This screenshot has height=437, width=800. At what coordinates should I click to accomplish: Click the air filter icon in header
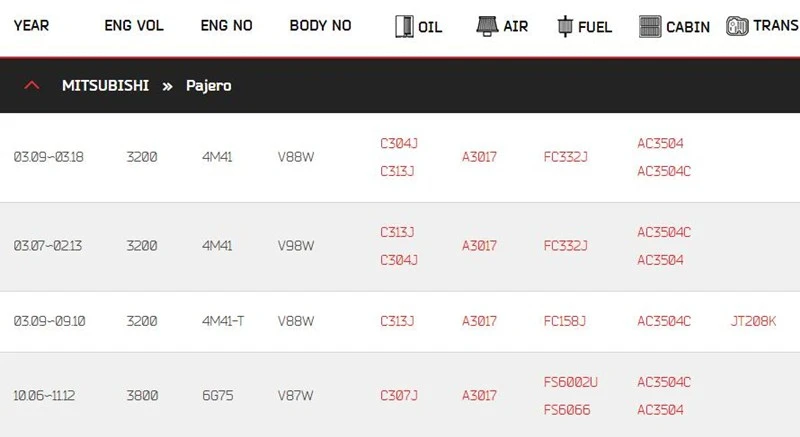click(x=487, y=25)
